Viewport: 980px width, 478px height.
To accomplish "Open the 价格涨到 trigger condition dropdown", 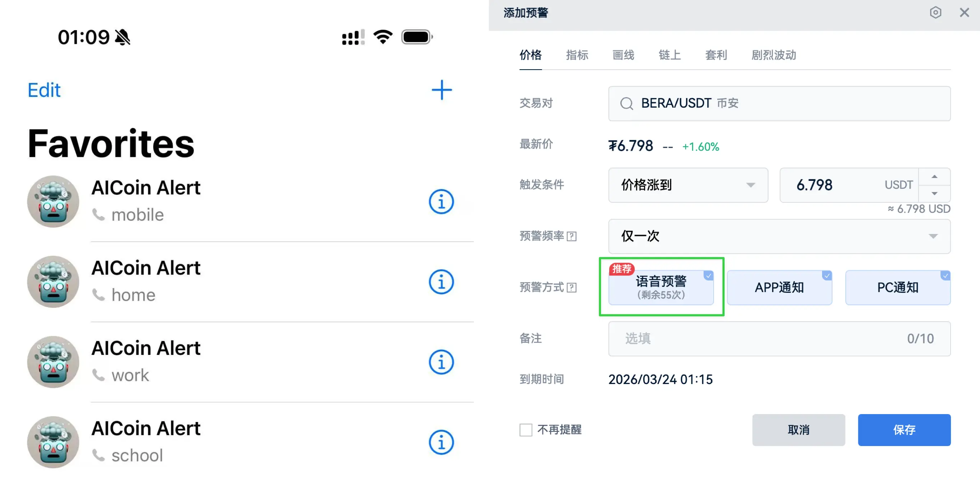I will click(688, 186).
